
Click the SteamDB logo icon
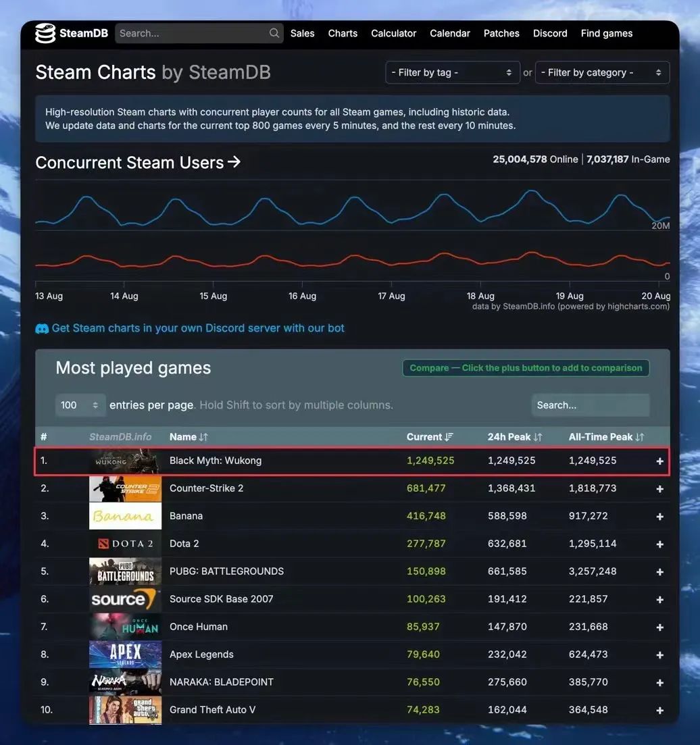pos(45,33)
